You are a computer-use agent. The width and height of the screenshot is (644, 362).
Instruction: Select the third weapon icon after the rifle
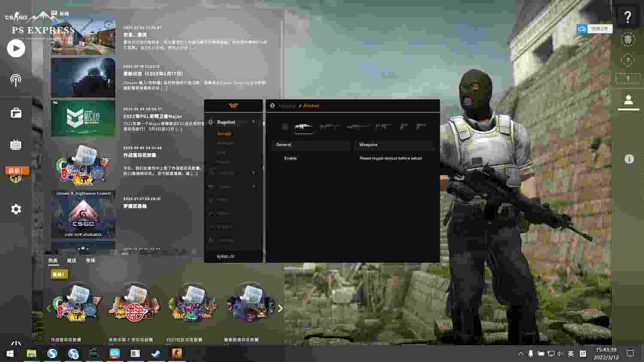tap(330, 127)
